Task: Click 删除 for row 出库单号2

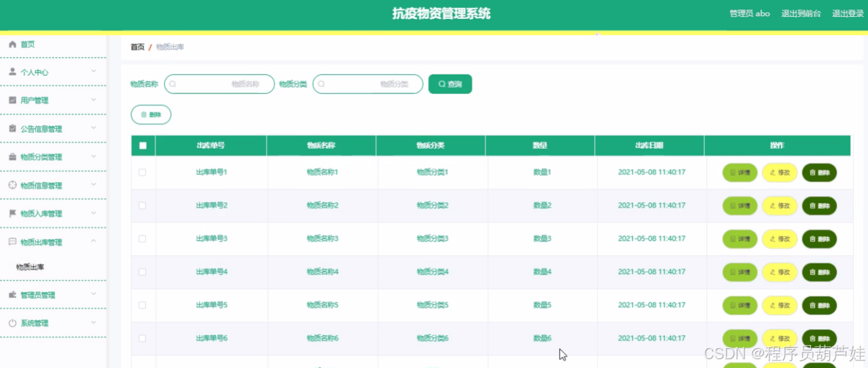Action: click(819, 206)
